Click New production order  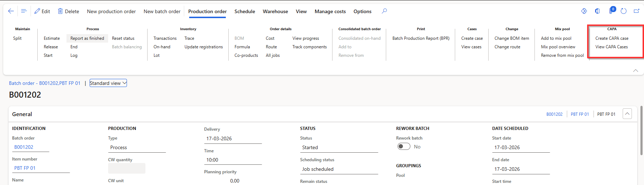point(111,11)
